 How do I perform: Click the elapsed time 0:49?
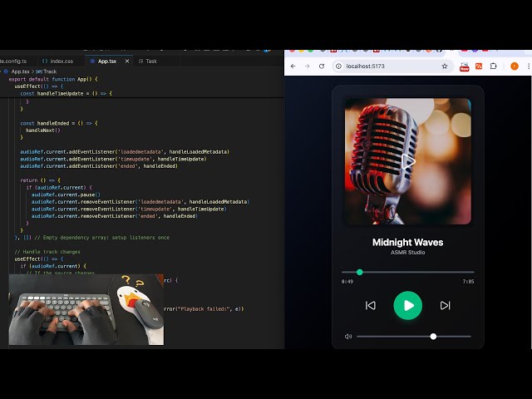(347, 282)
